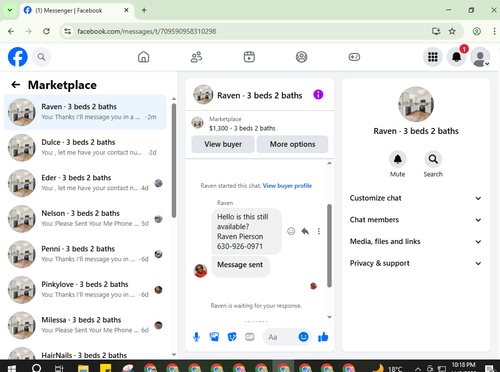Open Dulce 3 beds 2 baths conversation

[85, 148]
